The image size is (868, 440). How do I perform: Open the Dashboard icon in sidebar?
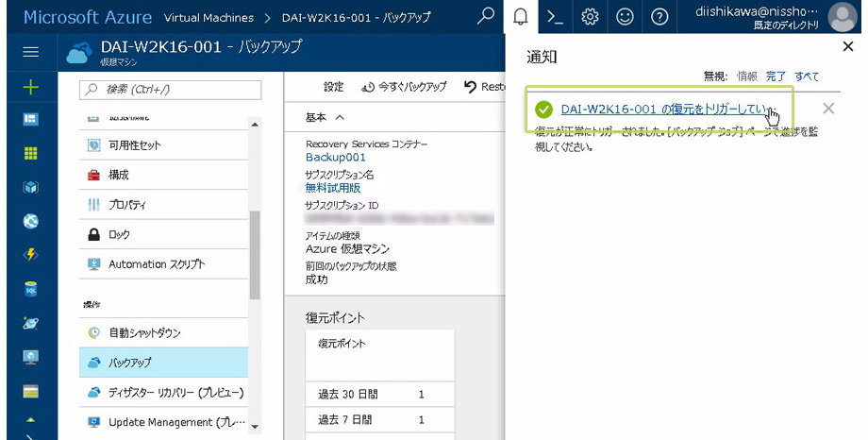[31, 119]
